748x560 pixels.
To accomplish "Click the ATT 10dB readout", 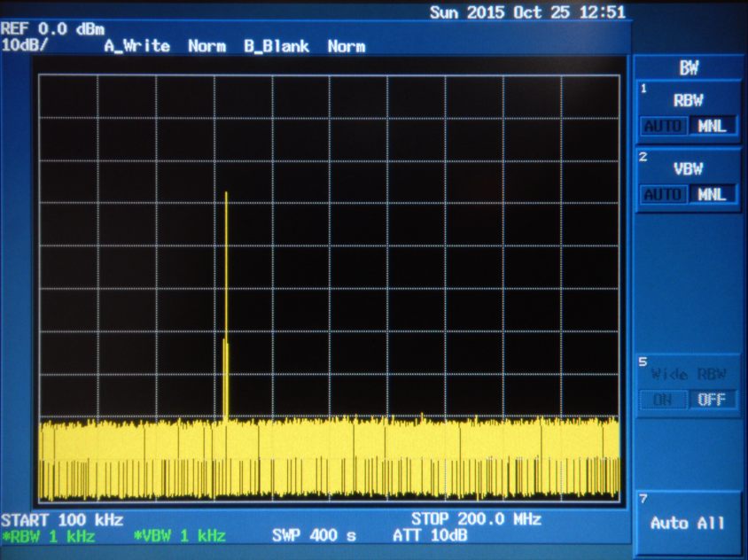I will (x=430, y=535).
